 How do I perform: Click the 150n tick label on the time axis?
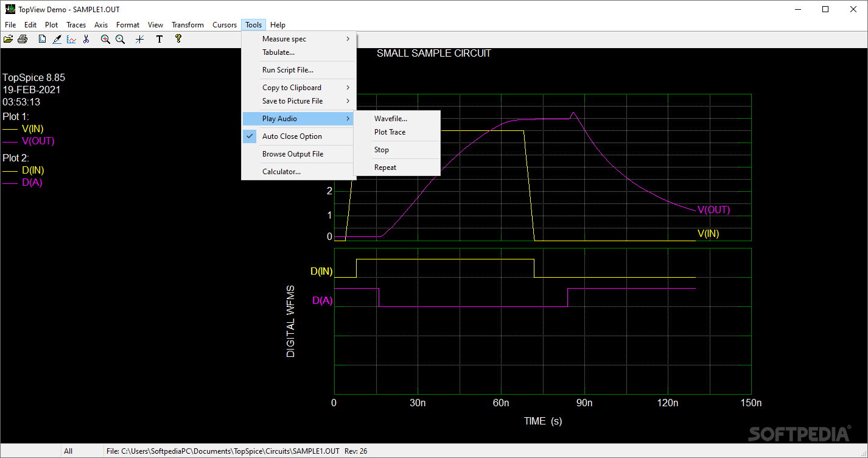click(751, 403)
